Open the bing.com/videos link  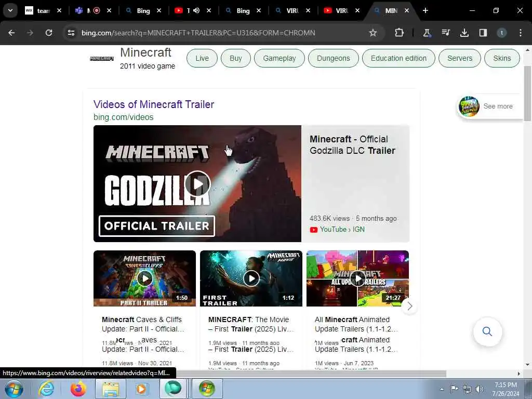point(124,117)
